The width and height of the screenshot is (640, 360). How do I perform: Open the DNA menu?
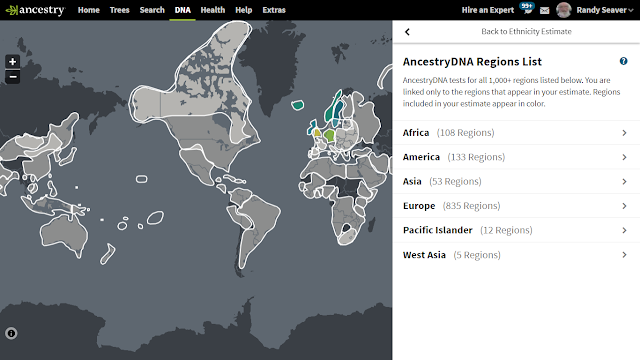(182, 10)
